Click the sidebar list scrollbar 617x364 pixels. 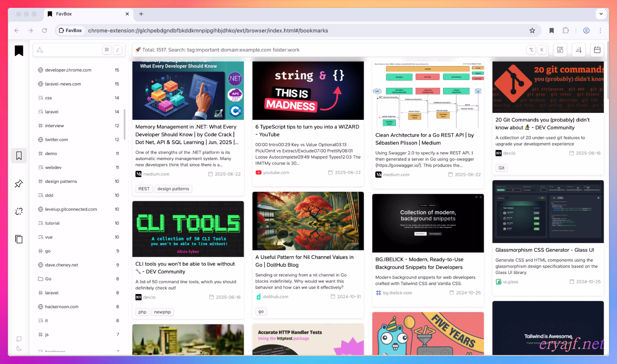tap(125, 125)
